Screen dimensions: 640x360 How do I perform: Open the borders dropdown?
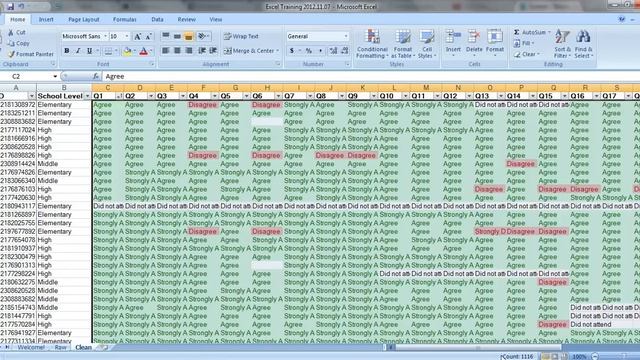pos(116,51)
